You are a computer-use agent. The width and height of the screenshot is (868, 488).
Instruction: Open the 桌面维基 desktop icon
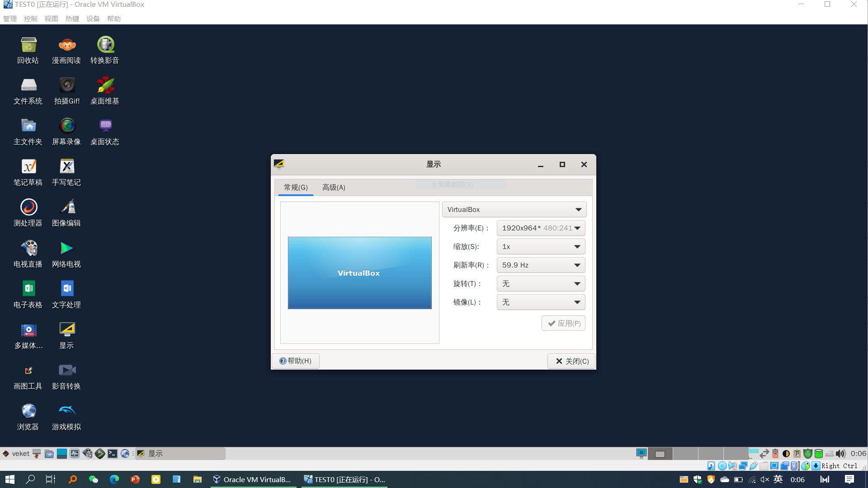tap(105, 91)
